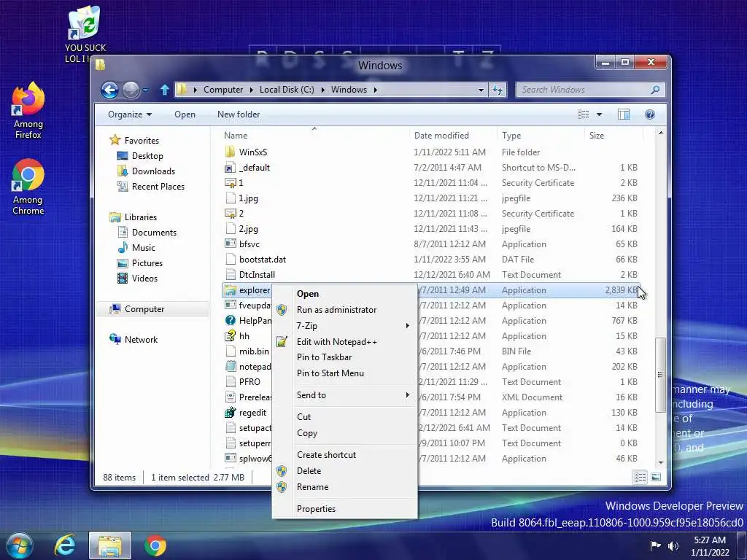Switch to large icons view in status bar
The image size is (747, 560).
coord(656,477)
